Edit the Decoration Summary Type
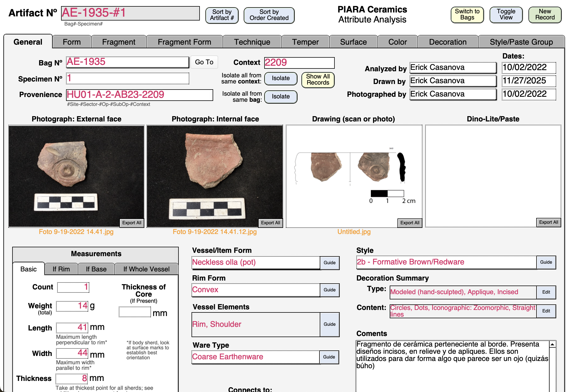 (x=546, y=292)
